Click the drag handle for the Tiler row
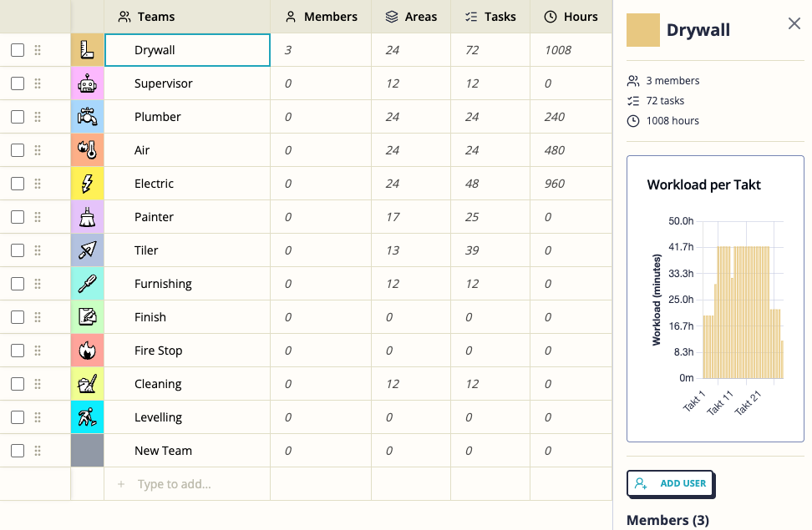812x530 pixels. (x=38, y=250)
